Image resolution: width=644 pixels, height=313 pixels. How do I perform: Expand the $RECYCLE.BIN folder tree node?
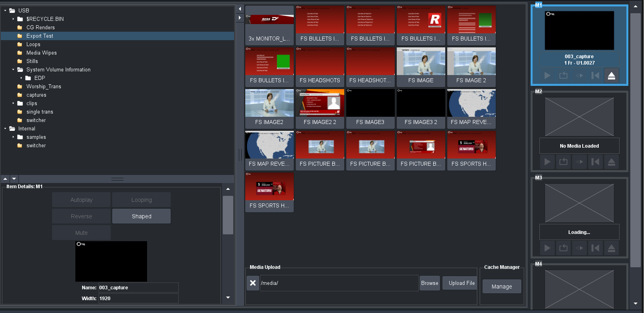(13, 19)
